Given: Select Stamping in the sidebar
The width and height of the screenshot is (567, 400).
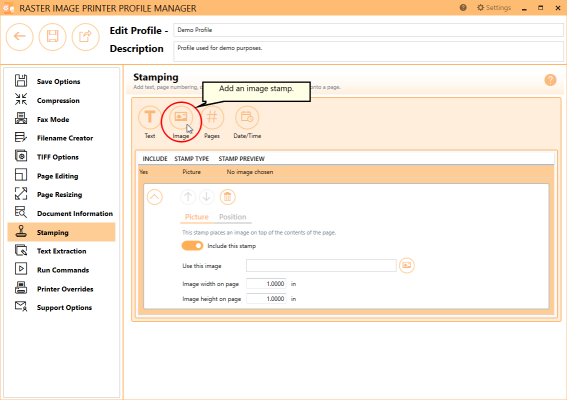Looking at the screenshot, I should [61, 232].
